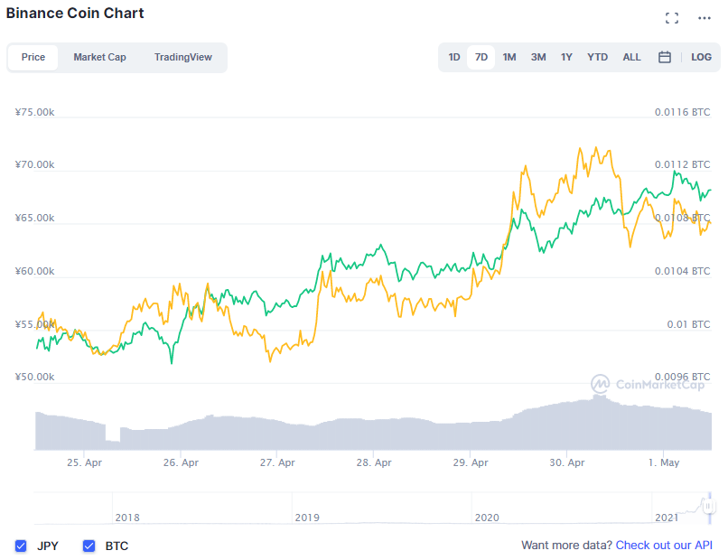Toggle the BTC checkbox

[x=89, y=546]
